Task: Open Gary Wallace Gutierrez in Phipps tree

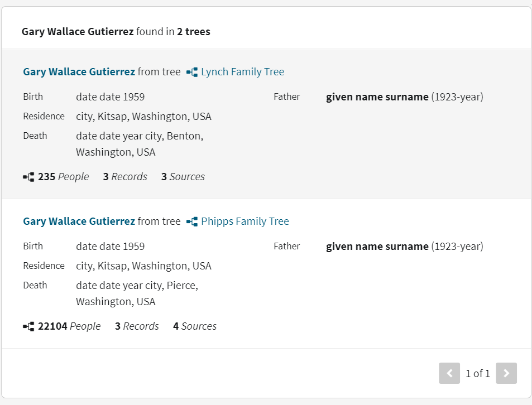Action: [x=79, y=221]
